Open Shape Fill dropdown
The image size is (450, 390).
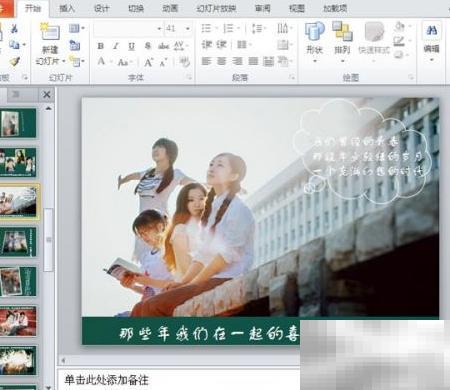point(402,27)
